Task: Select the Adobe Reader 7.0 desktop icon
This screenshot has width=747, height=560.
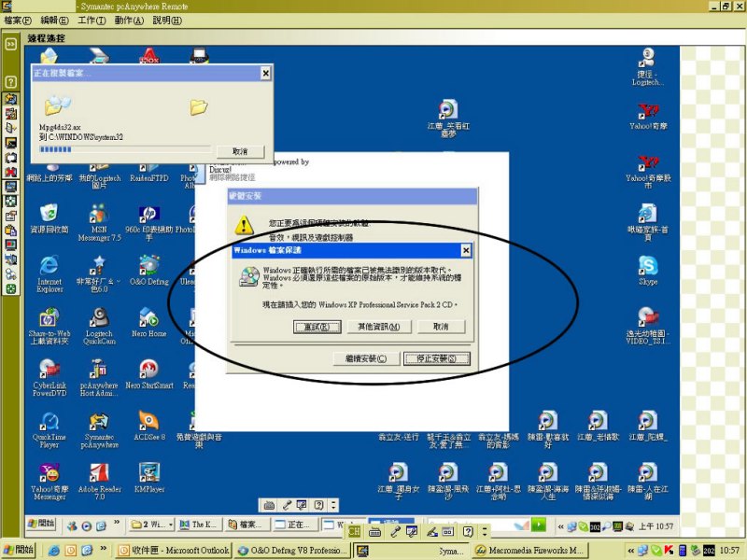Action: tap(99, 482)
